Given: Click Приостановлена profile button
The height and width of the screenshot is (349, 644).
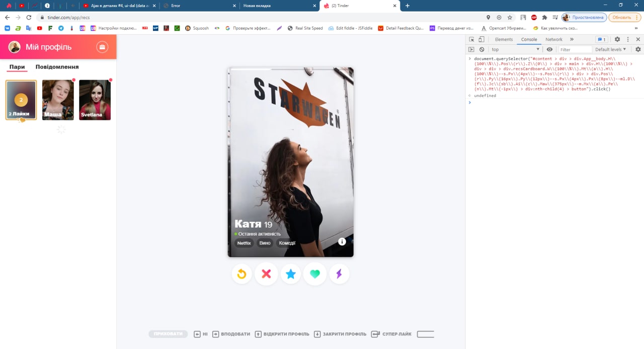Looking at the screenshot, I should click(x=584, y=17).
